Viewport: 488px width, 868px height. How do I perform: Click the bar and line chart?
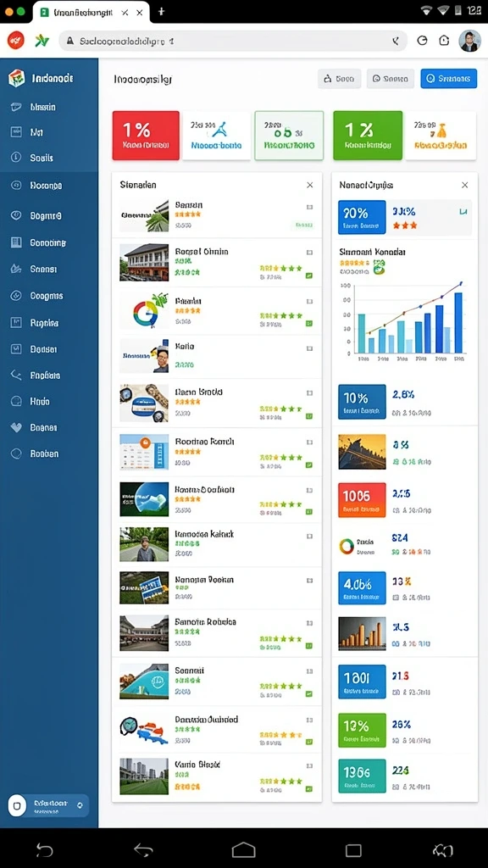pyautogui.click(x=402, y=321)
